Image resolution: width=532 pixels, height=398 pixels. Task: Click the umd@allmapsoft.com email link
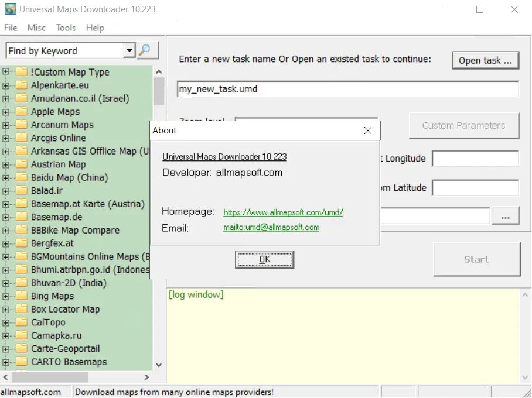click(271, 227)
